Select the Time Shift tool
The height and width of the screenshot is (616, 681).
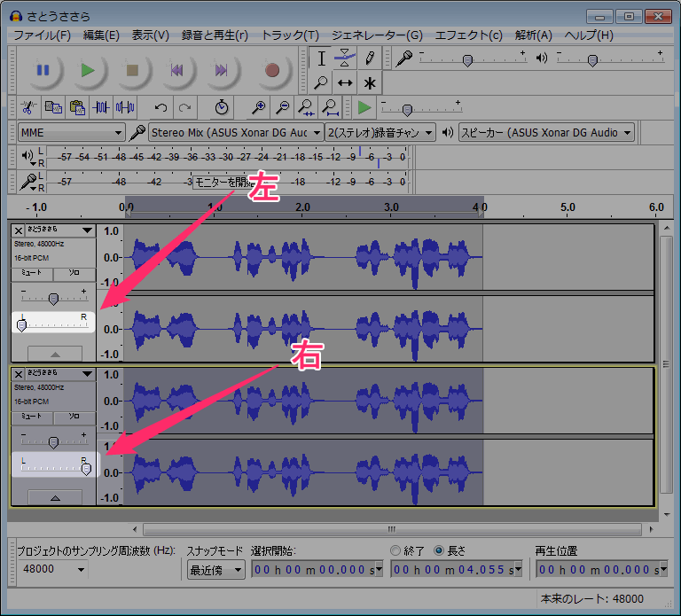[x=346, y=82]
